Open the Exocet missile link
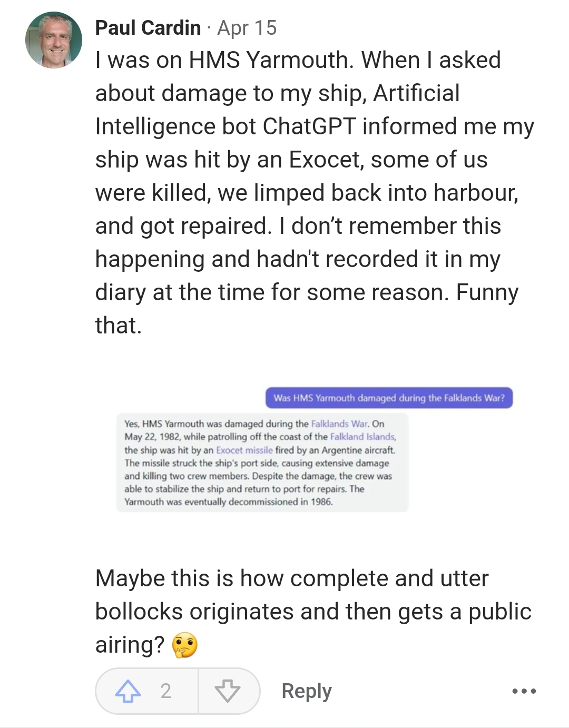The width and height of the screenshot is (569, 728). [x=244, y=450]
